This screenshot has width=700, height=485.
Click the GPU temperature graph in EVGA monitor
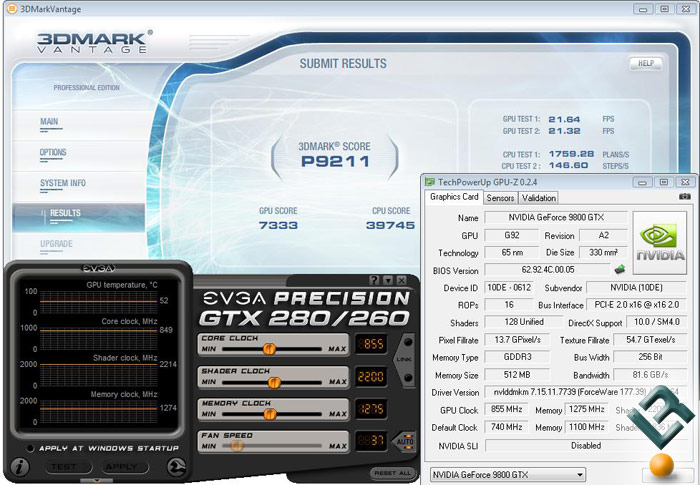click(x=98, y=302)
